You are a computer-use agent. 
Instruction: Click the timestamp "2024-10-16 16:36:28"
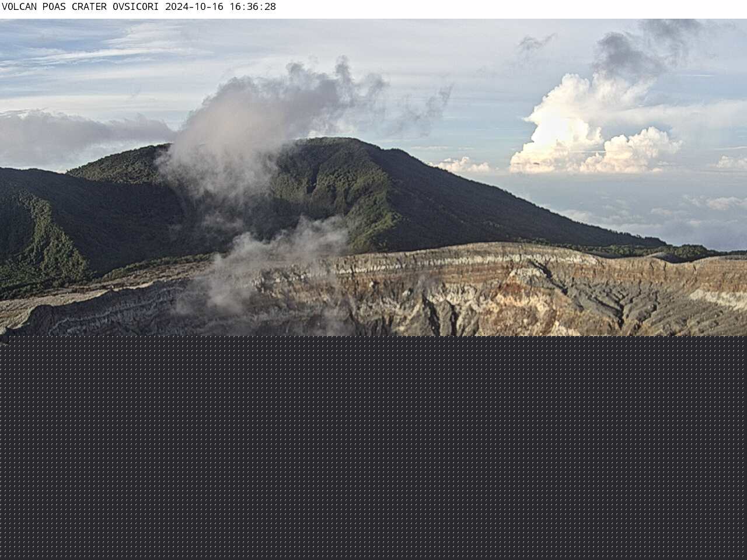point(221,7)
